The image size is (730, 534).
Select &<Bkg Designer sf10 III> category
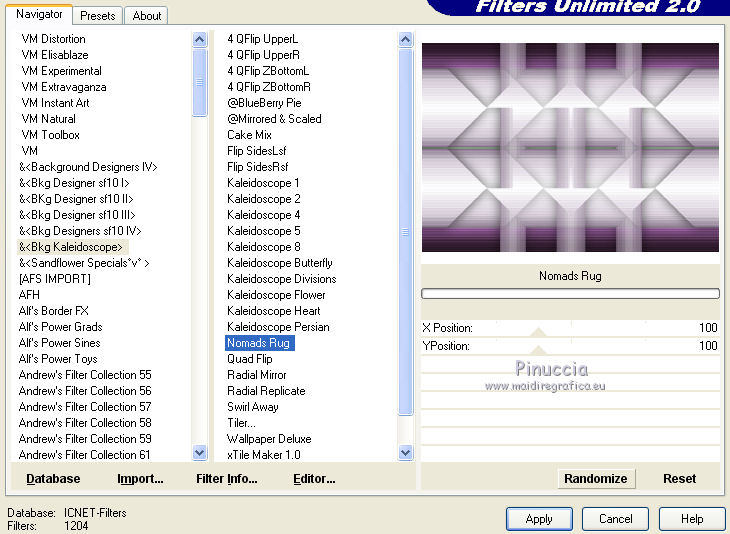[77, 215]
